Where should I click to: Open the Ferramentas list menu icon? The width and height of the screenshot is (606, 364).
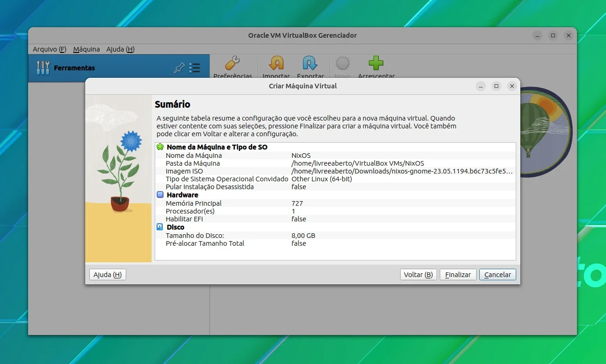(x=195, y=68)
